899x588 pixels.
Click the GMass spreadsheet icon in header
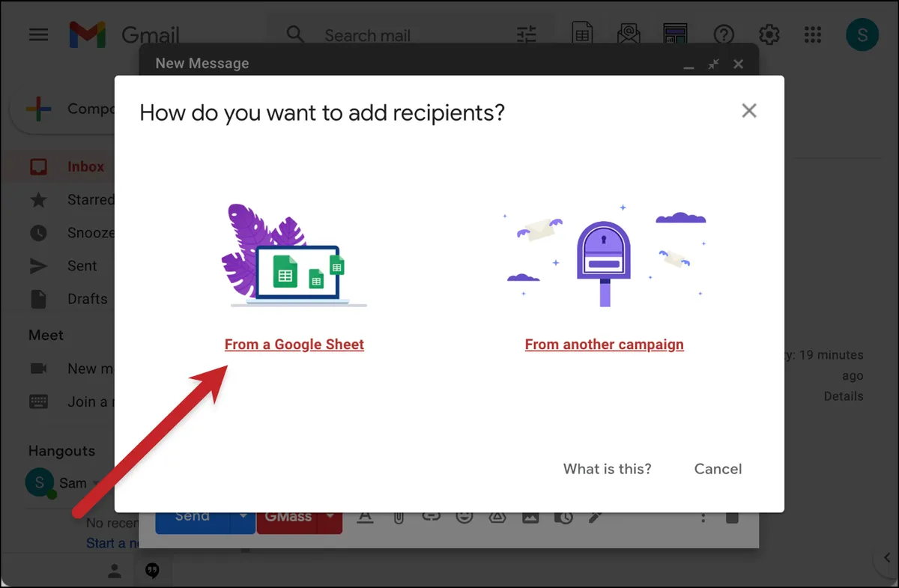pyautogui.click(x=582, y=34)
